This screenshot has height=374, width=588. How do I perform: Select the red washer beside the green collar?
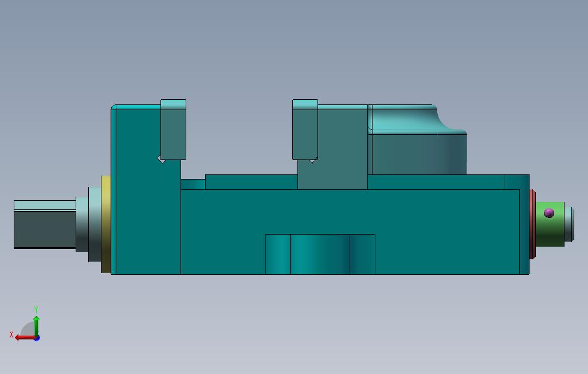[532, 224]
